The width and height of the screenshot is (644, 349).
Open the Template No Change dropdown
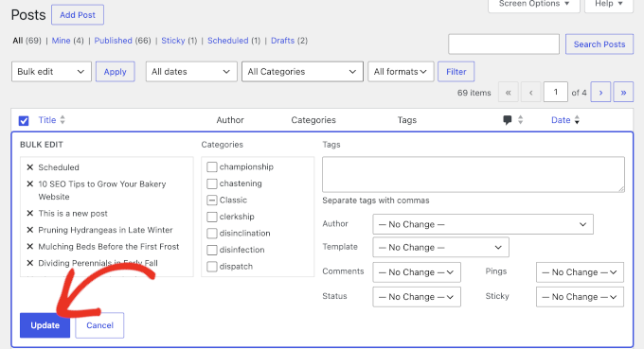tap(440, 247)
